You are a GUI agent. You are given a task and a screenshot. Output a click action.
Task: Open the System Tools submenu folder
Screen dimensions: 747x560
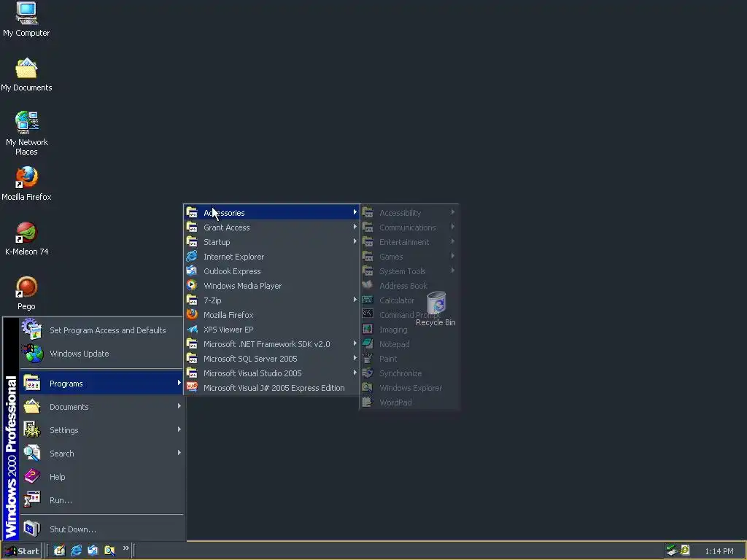pyautogui.click(x=409, y=271)
